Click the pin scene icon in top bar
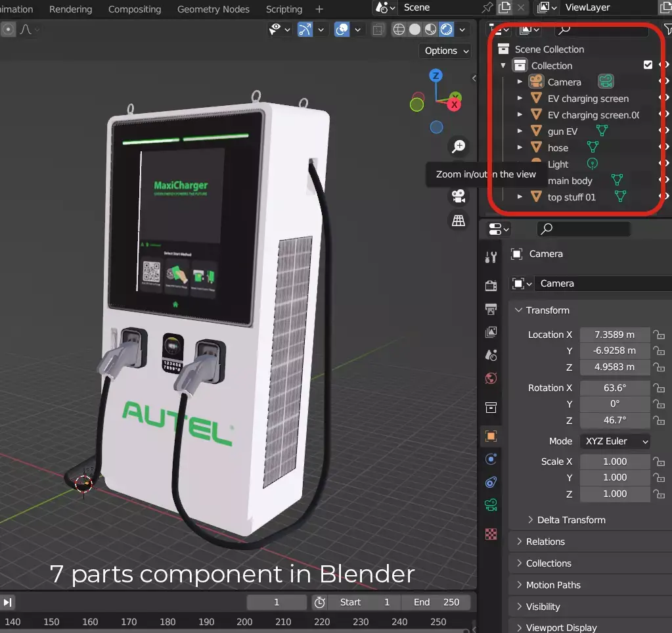Viewport: 672px width, 633px height. (487, 7)
